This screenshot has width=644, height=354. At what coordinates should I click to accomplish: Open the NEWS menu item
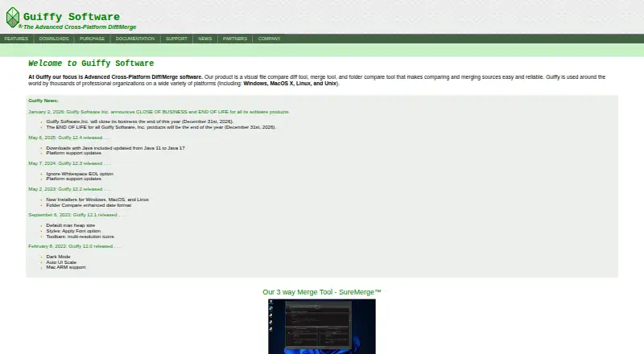coord(205,39)
